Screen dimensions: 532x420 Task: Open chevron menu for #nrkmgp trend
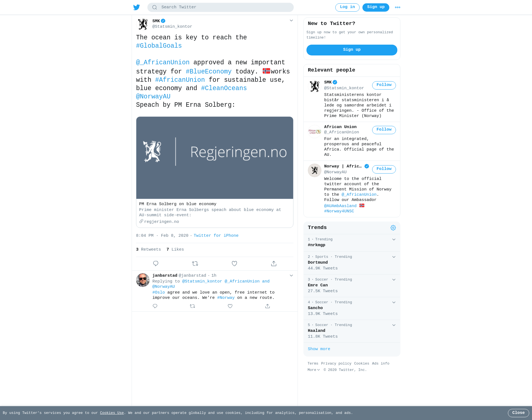394,240
